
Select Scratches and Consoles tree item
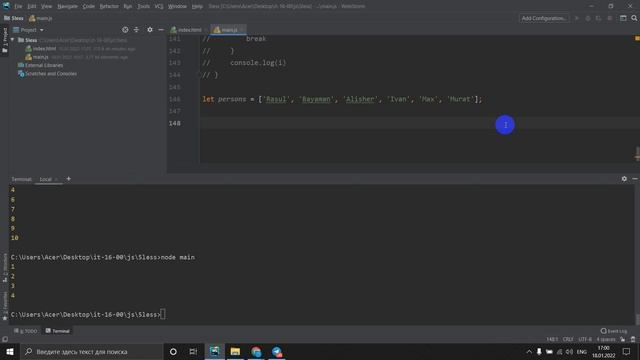(x=47, y=74)
